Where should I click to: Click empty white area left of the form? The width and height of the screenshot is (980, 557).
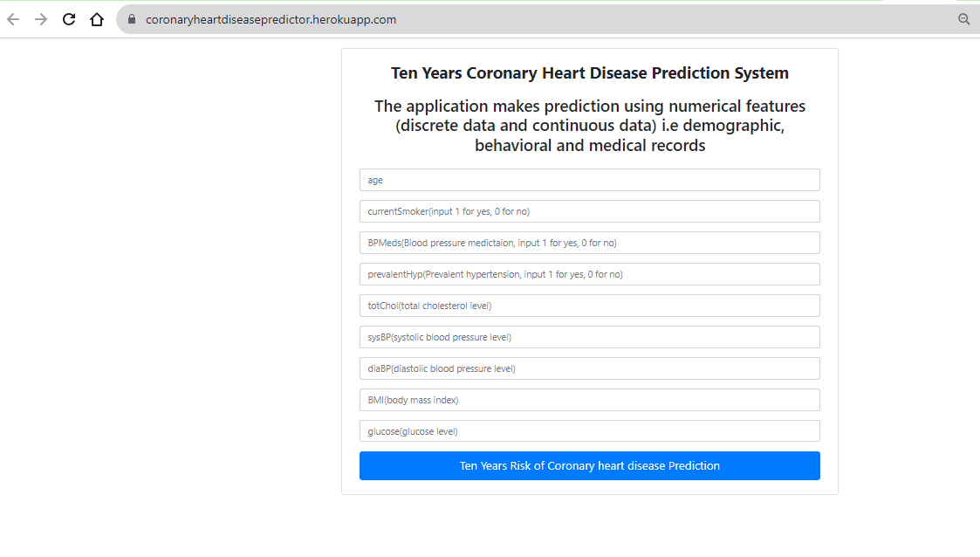168,281
